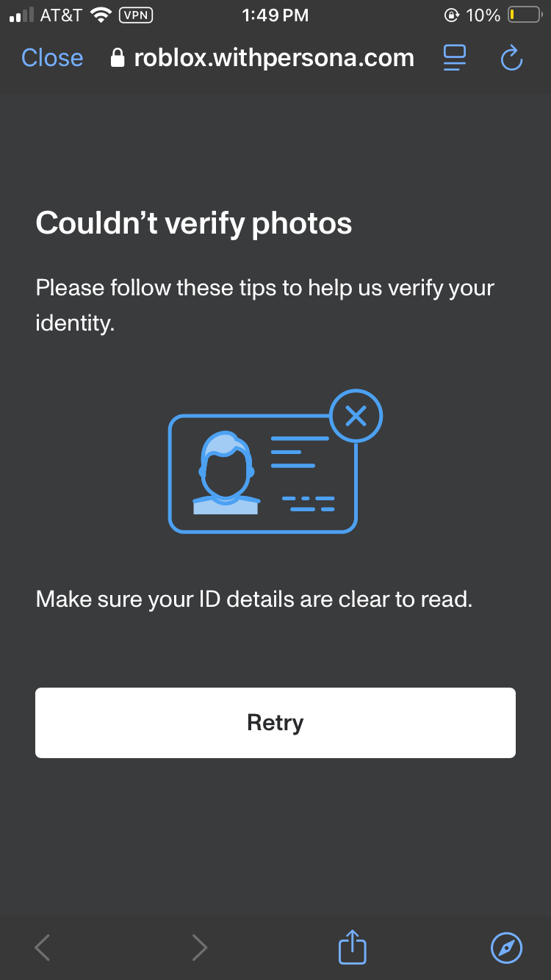Tap the ID details clear tip text
Viewport: 551px width, 980px height.
point(254,599)
